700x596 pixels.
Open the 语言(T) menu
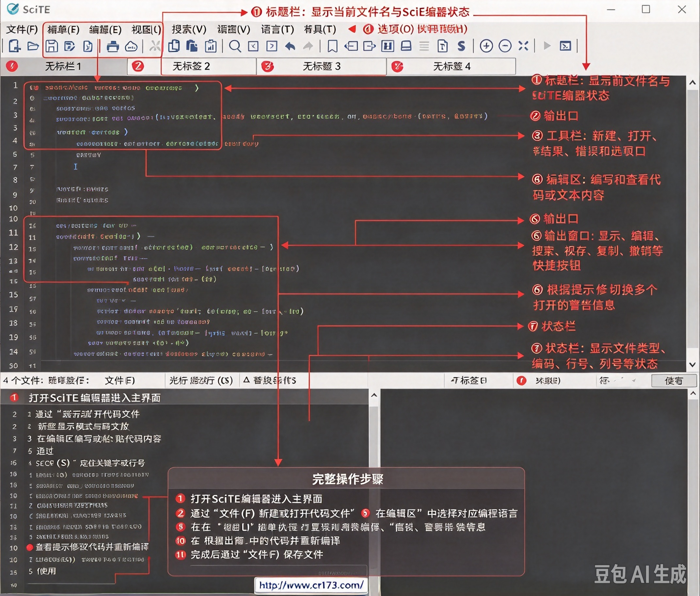point(278,29)
